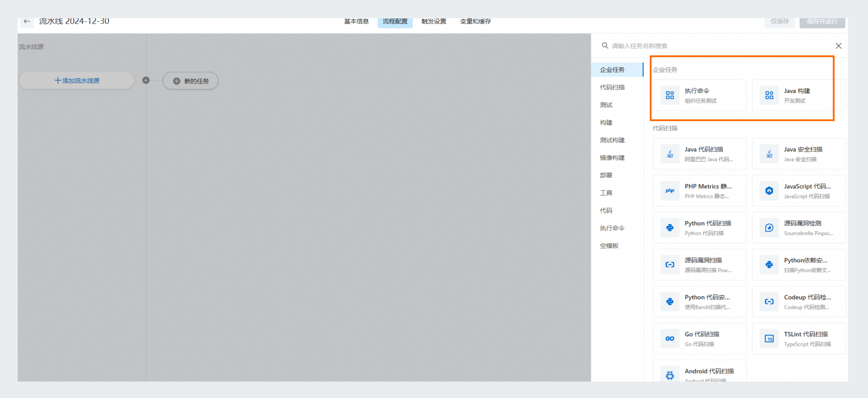Open the 触发设置 tab
The height and width of the screenshot is (398, 868).
[x=434, y=21]
